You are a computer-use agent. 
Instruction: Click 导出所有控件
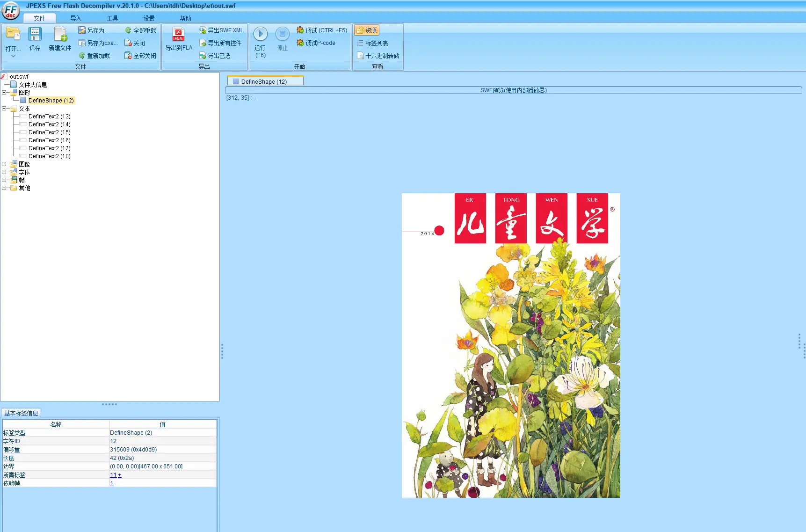220,43
